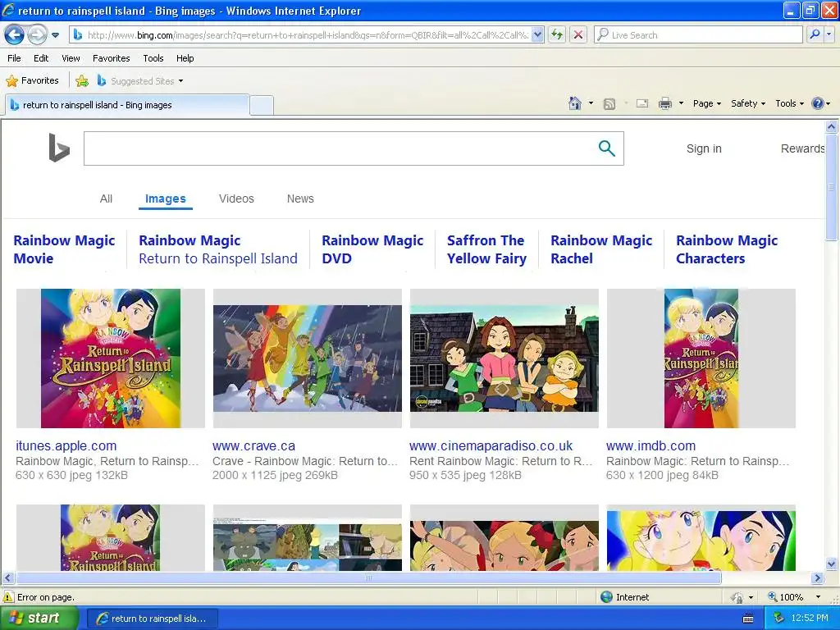840x630 pixels.
Task: Open the recent pages dropdown arrow
Action: [55, 35]
